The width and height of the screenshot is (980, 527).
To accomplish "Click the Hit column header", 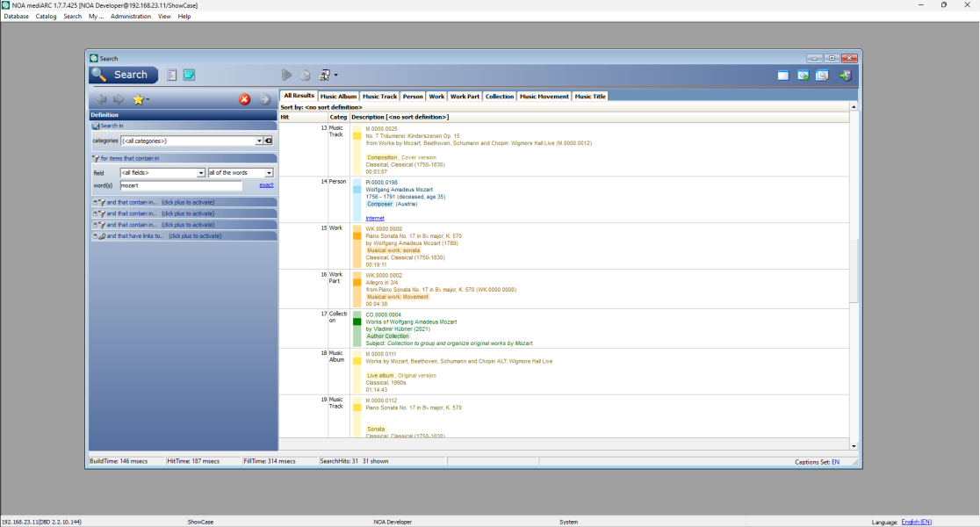I will coord(303,117).
